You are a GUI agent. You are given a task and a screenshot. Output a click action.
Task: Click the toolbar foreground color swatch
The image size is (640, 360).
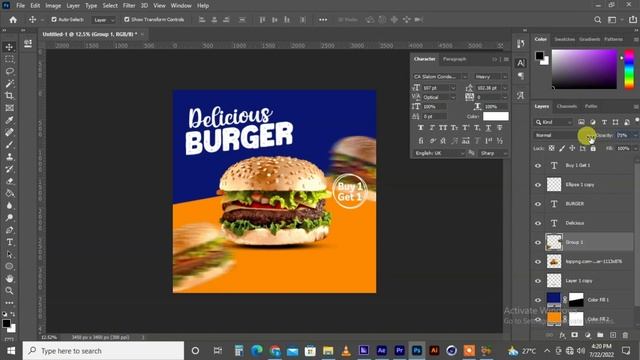pos(6,323)
